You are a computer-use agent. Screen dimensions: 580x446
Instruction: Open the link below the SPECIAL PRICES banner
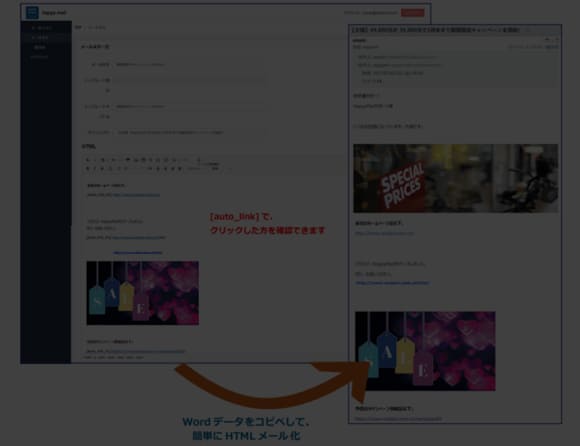point(385,233)
